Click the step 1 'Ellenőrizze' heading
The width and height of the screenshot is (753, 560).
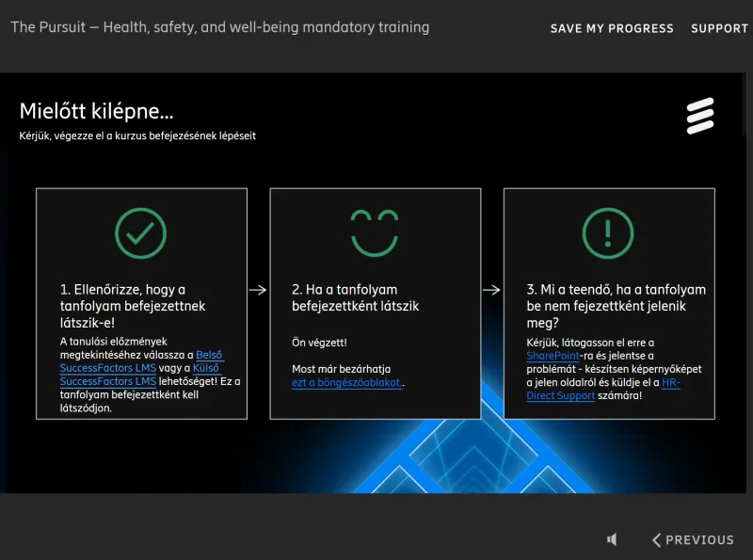(132, 306)
